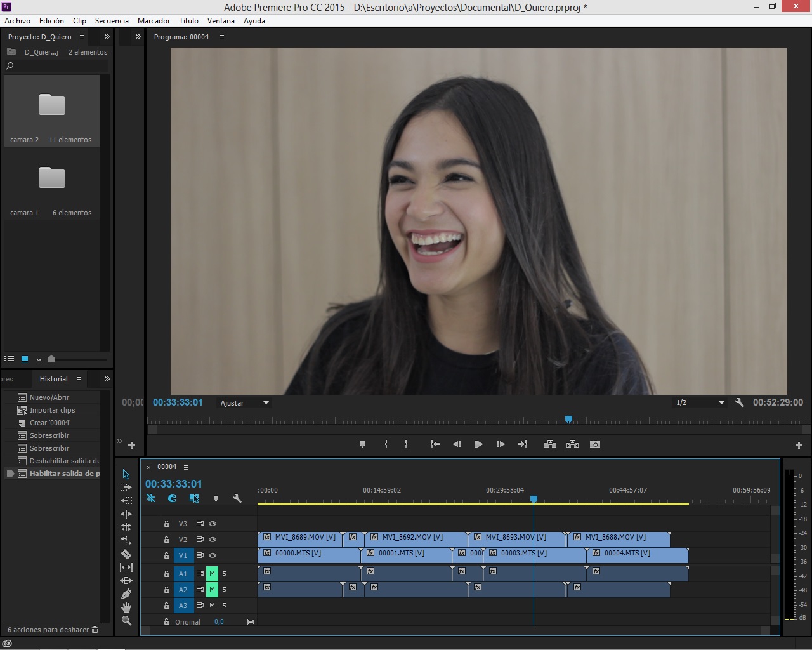Select camara 2 bin folder
Screen dimensions: 812x650
tap(52, 111)
